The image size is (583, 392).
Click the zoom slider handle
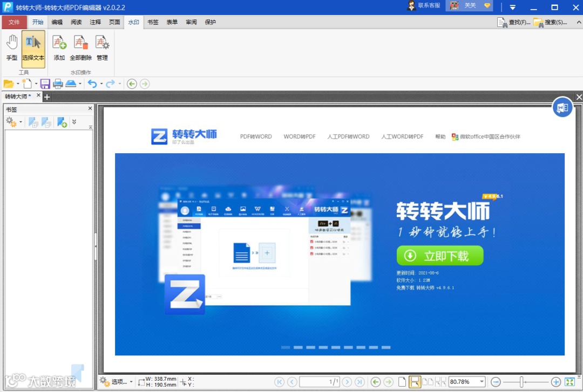click(521, 382)
